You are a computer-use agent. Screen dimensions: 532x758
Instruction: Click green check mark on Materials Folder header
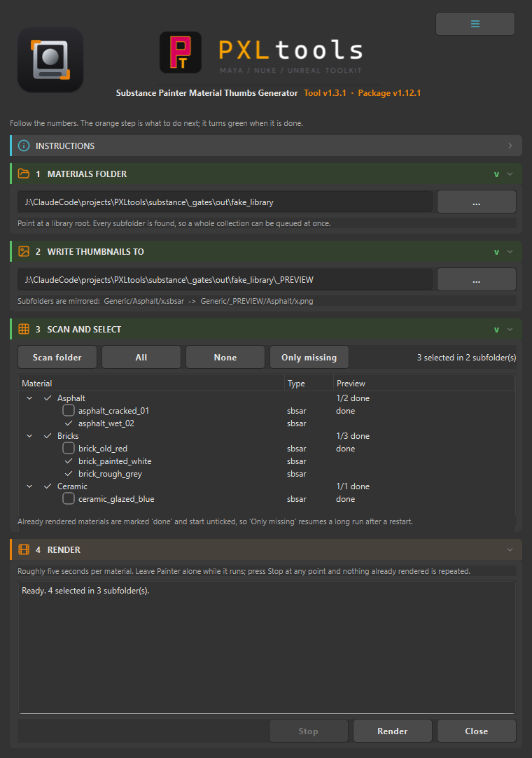[496, 174]
